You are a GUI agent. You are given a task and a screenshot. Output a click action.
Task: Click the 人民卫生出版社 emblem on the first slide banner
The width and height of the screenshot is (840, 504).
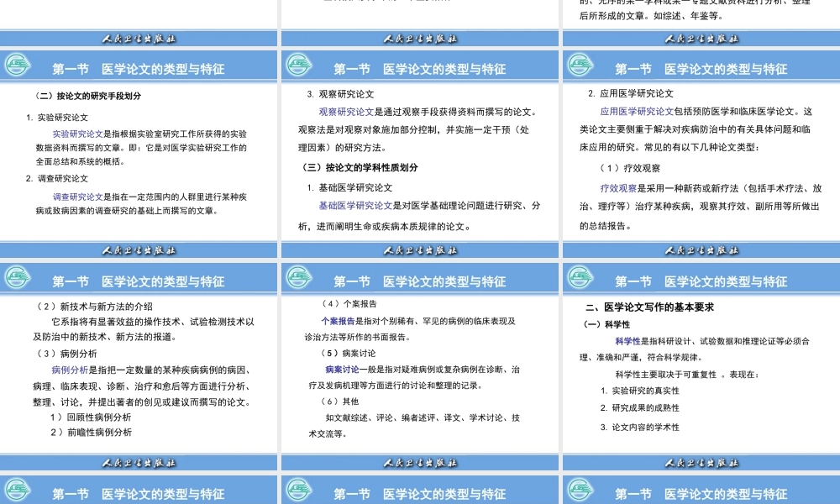tap(139, 38)
